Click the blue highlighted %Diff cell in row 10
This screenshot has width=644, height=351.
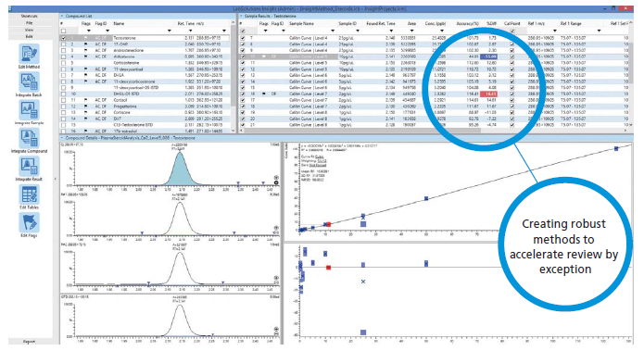click(x=489, y=56)
